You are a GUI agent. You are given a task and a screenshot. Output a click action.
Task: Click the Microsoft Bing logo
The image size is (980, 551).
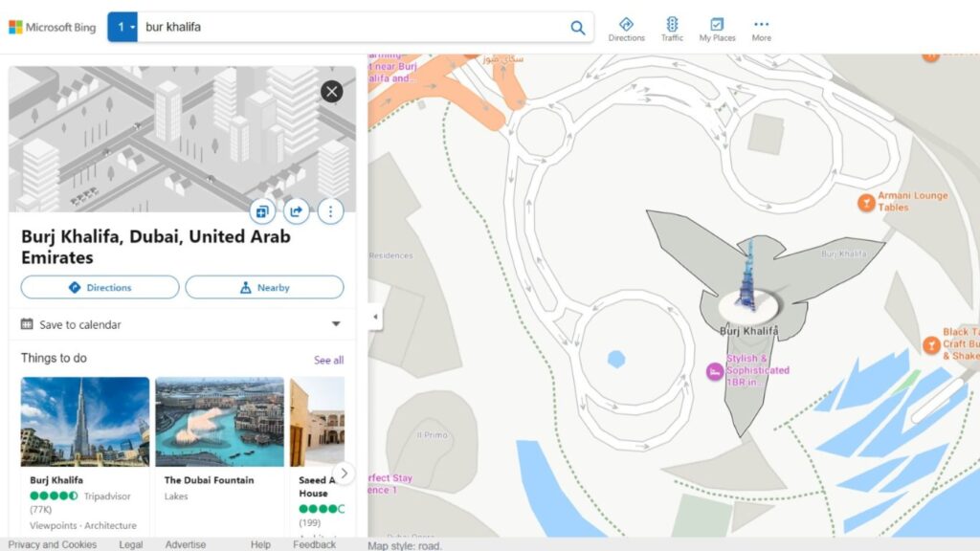coord(52,27)
